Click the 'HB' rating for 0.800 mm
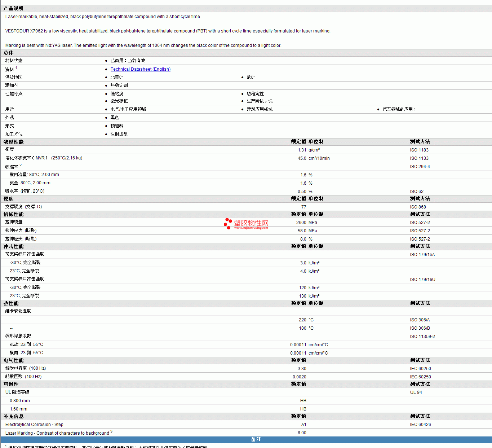The height and width of the screenshot is (448, 492). [x=303, y=401]
